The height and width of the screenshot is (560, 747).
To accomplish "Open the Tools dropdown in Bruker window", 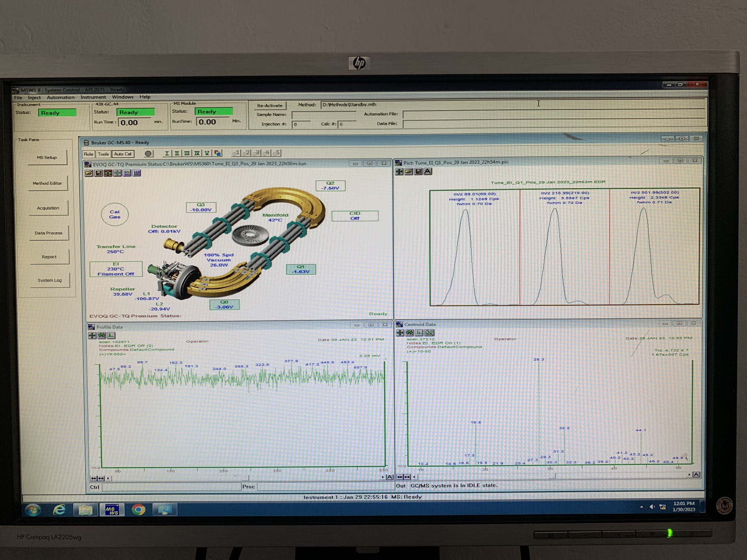I will tap(103, 154).
